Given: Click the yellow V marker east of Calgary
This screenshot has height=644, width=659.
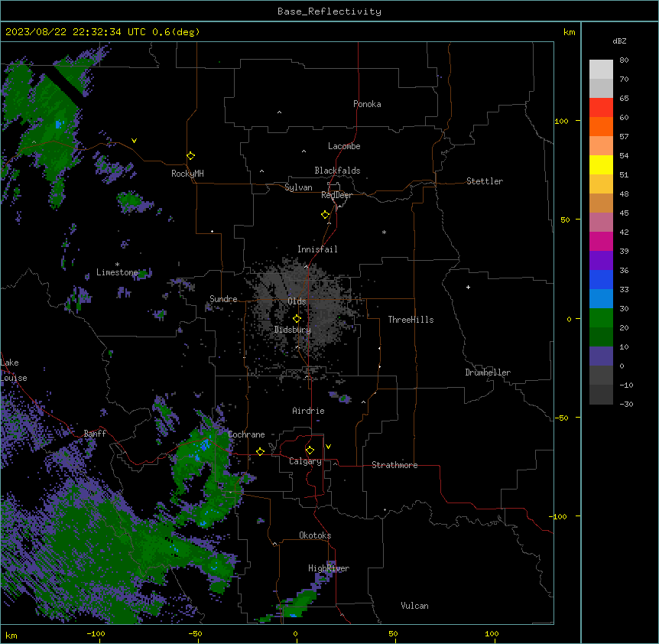Looking at the screenshot, I should (328, 447).
